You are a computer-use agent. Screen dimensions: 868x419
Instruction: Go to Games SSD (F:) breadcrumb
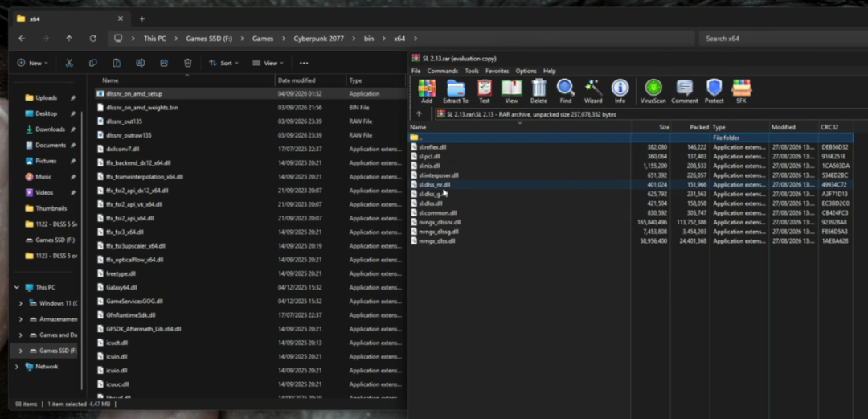[x=209, y=39]
